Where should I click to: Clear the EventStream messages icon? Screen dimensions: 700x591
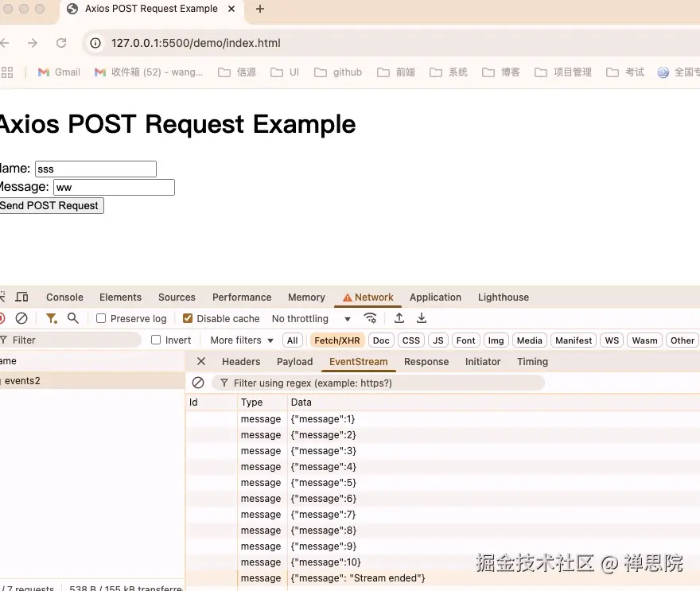pyautogui.click(x=198, y=383)
